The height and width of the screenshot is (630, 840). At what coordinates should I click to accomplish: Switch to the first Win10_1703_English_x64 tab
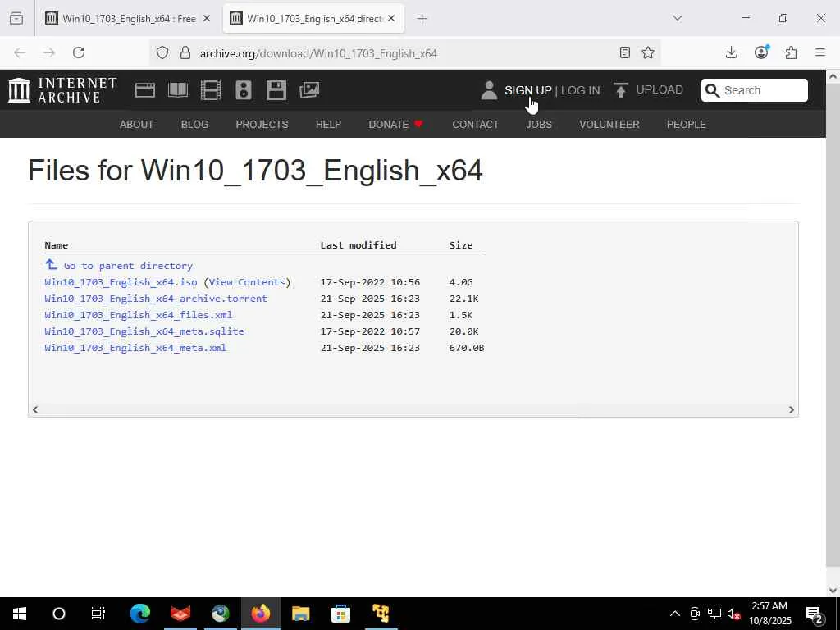128,19
